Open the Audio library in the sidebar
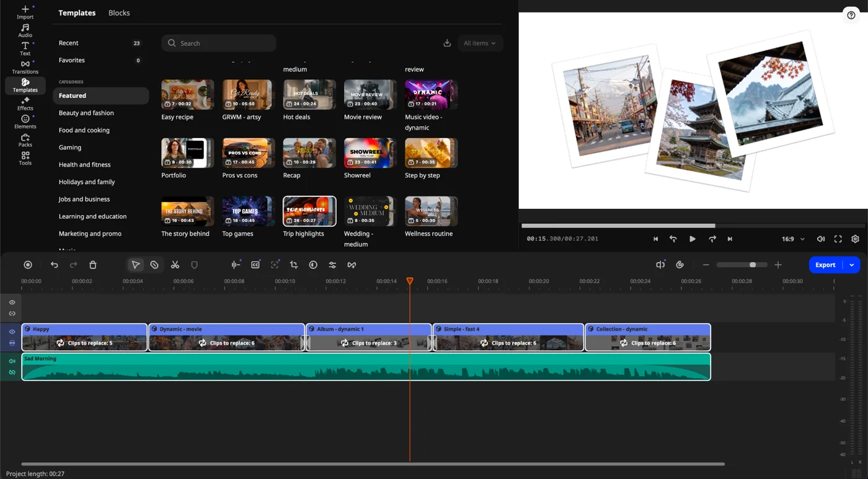This screenshot has height=479, width=868. pos(25,30)
